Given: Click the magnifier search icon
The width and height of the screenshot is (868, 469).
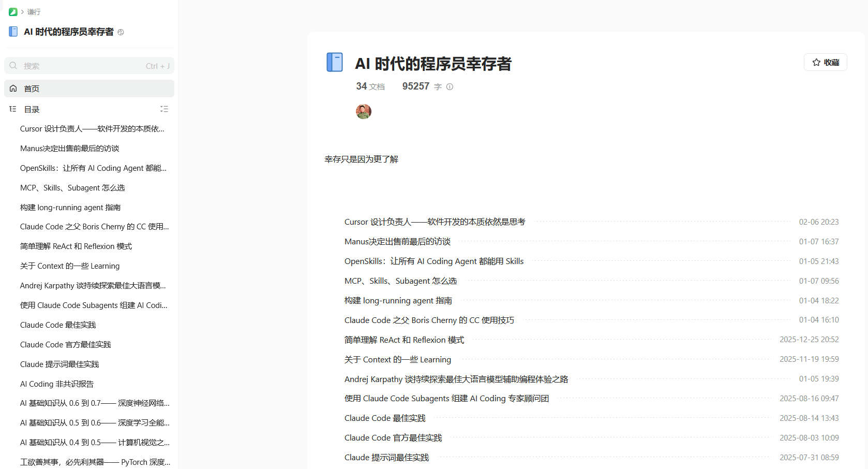Looking at the screenshot, I should click(13, 66).
